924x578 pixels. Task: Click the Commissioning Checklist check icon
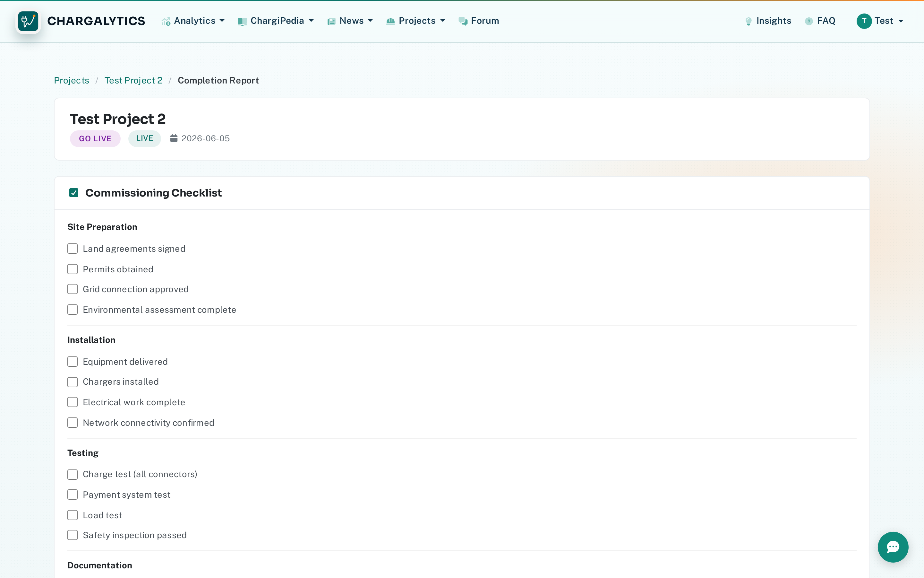tap(74, 193)
